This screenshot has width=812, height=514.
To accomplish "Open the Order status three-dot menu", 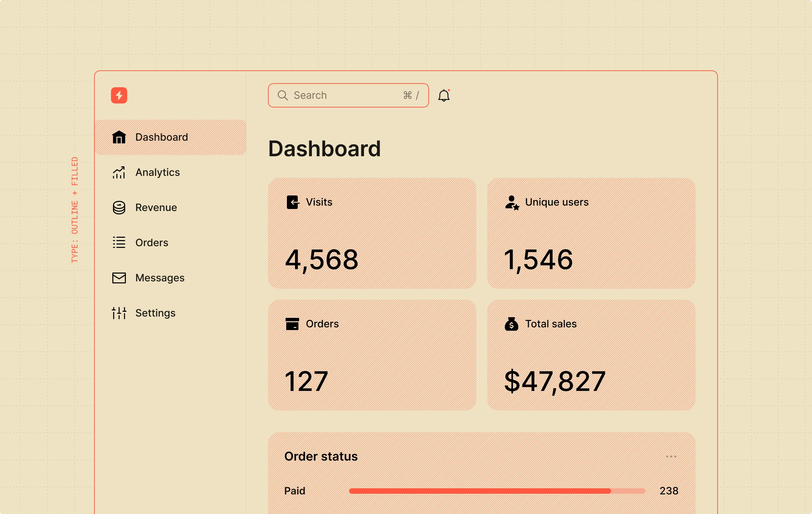I will pos(671,457).
